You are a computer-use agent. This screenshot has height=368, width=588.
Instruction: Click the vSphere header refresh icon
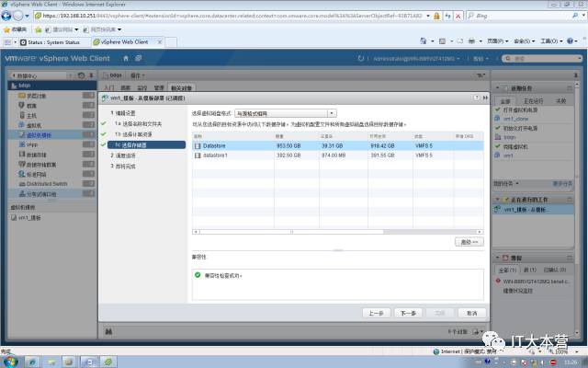361,58
